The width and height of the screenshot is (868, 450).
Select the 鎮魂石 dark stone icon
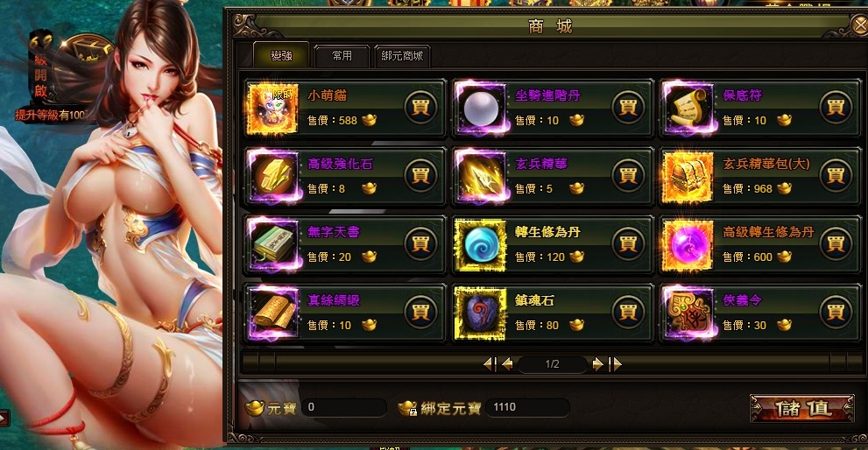[481, 313]
